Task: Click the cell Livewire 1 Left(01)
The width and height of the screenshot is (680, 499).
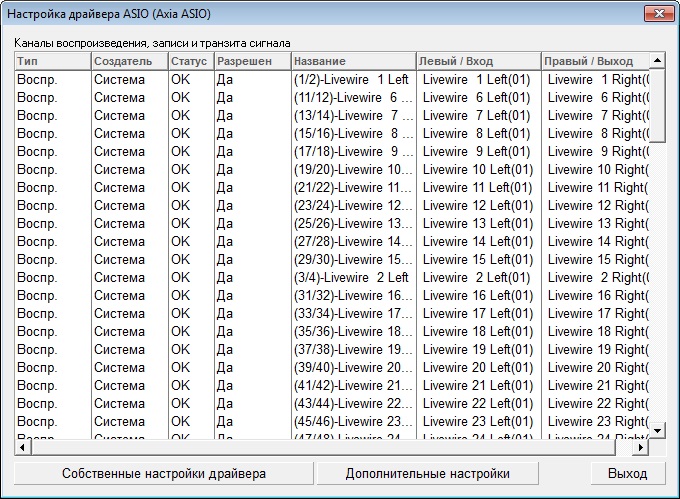Action: (477, 79)
